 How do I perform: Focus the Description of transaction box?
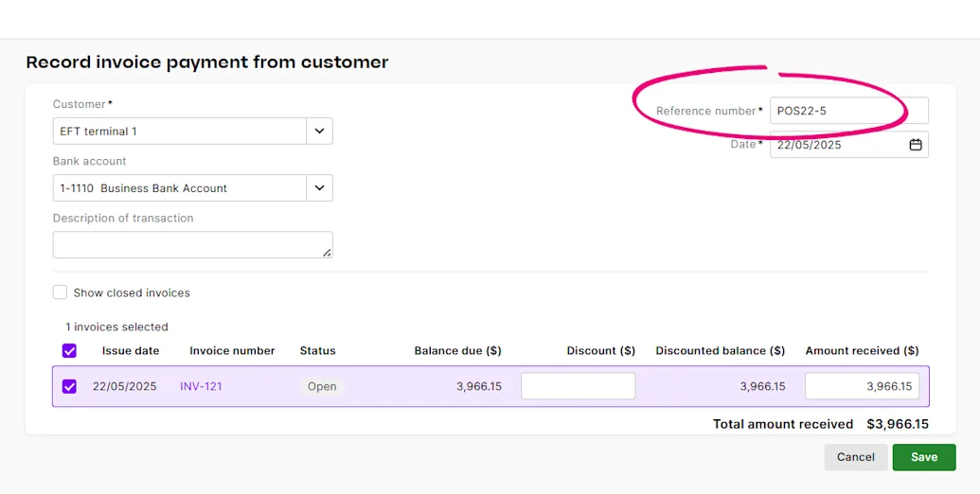click(192, 245)
